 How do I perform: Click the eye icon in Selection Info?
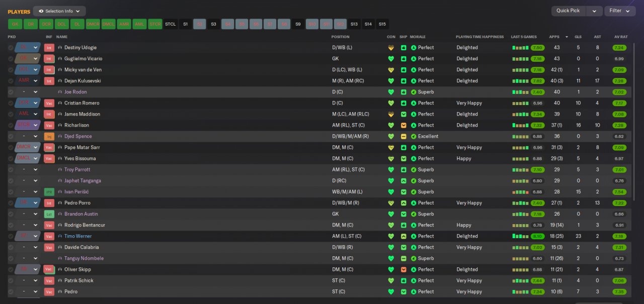pos(41,11)
